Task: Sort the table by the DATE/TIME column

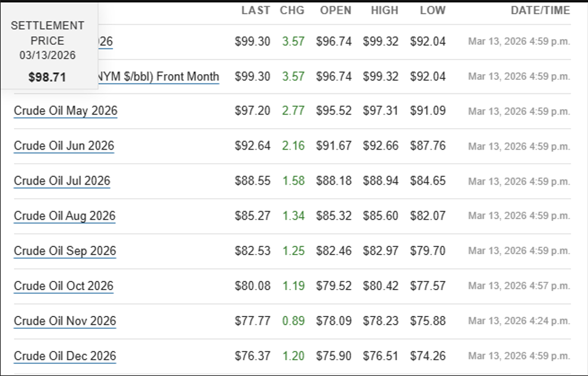Action: tap(542, 10)
